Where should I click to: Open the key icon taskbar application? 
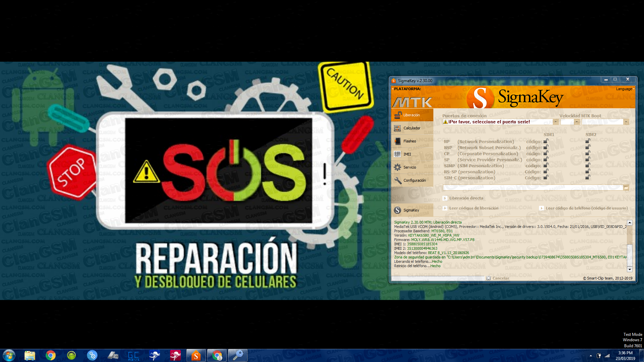[237, 355]
